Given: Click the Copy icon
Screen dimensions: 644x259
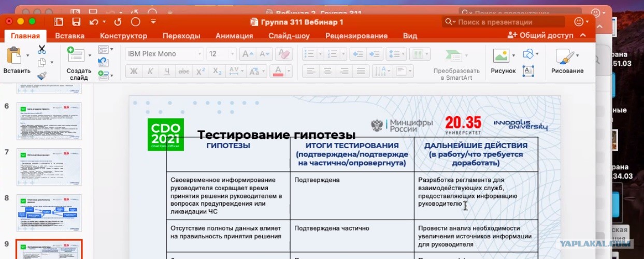Looking at the screenshot, I should pyautogui.click(x=42, y=63).
